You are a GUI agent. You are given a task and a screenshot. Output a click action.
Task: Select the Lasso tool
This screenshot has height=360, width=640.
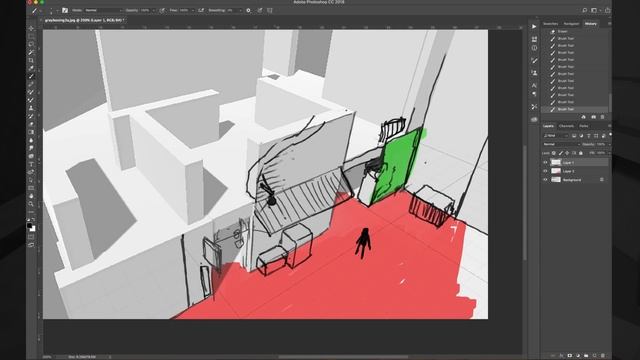click(31, 44)
